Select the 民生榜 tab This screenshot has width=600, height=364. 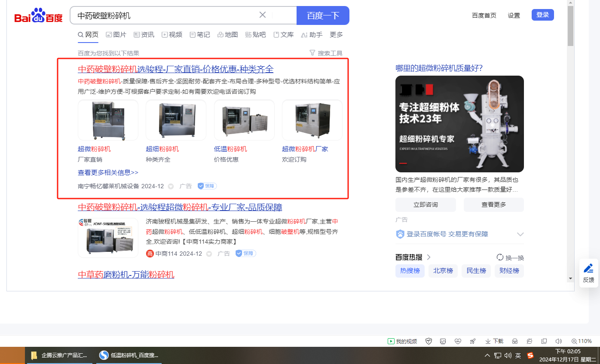click(x=476, y=271)
